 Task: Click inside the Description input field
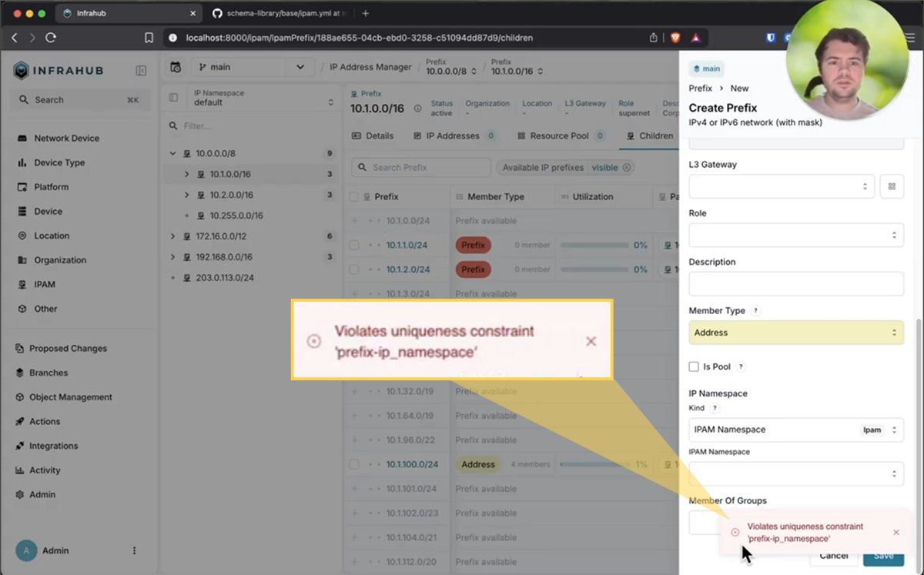point(796,284)
